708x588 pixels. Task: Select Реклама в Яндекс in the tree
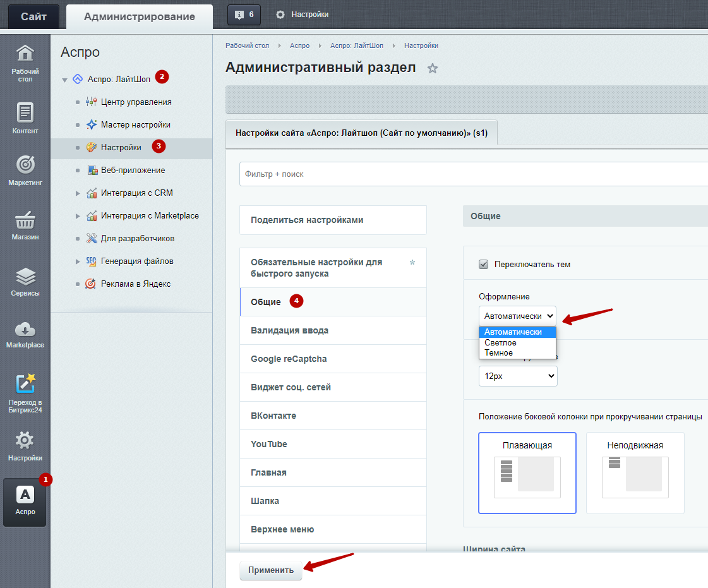136,284
